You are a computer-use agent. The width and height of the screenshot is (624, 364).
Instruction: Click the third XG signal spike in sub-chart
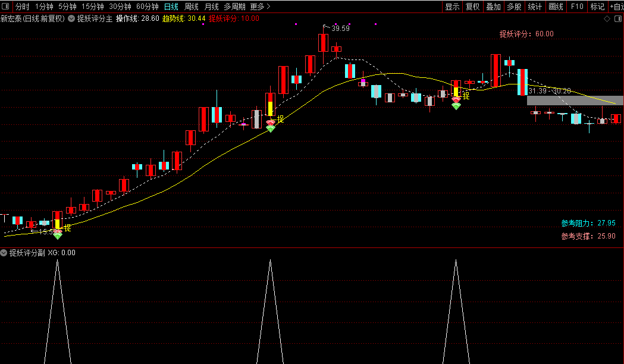coord(456,312)
